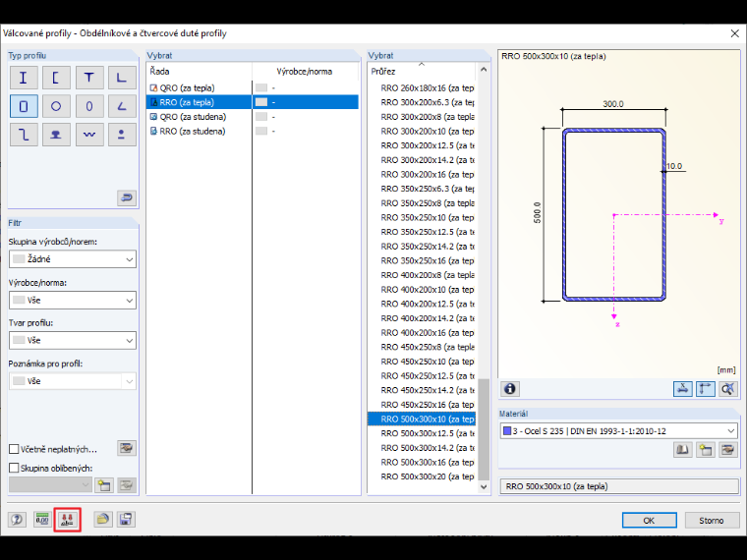This screenshot has height=560, width=747.
Task: Select the I-section profile type icon
Action: click(24, 78)
